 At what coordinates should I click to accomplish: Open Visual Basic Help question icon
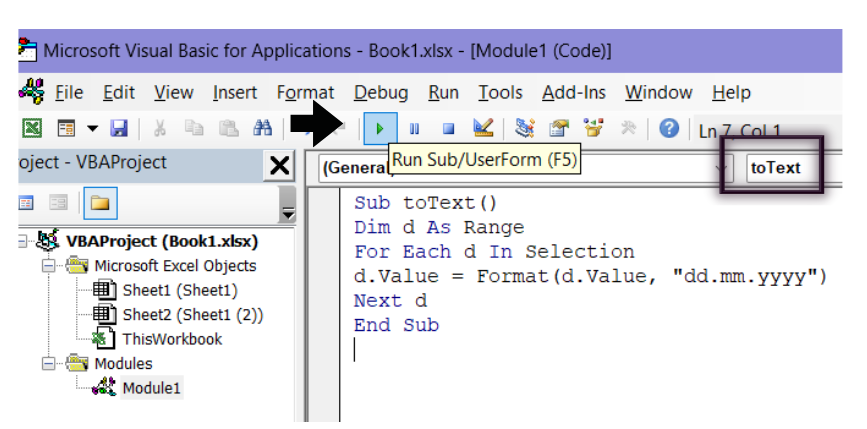(669, 129)
